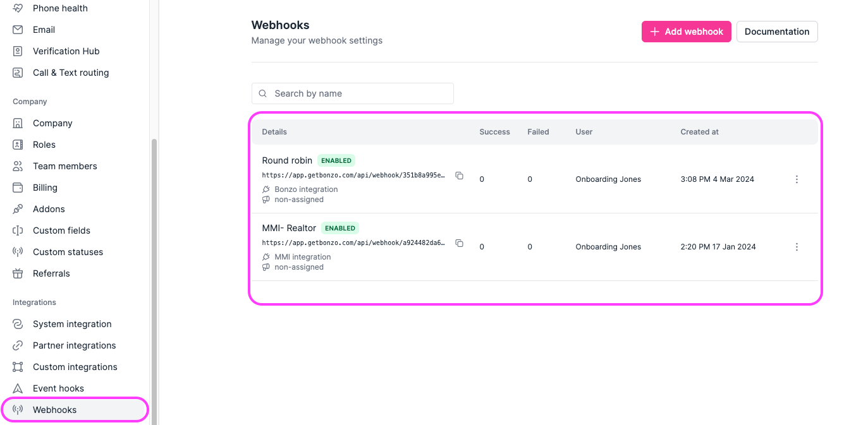
Task: Copy the MMI- Realtor webhook URL
Action: 460,243
